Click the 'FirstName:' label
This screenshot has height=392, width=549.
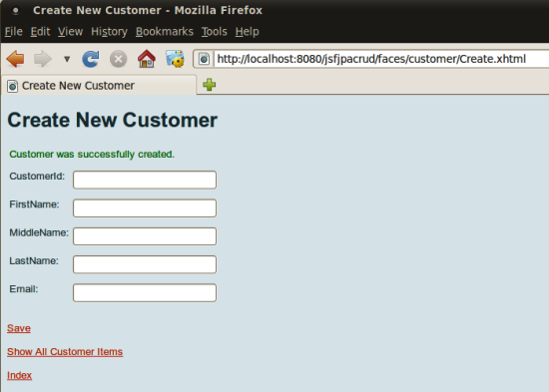[x=34, y=204]
